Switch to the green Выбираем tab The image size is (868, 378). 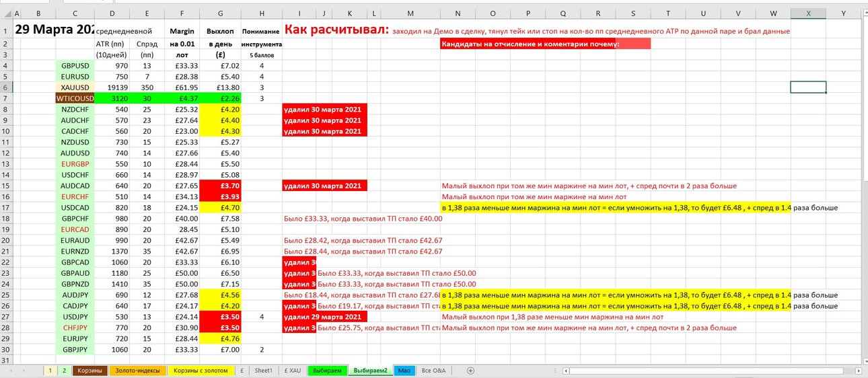(x=326, y=371)
